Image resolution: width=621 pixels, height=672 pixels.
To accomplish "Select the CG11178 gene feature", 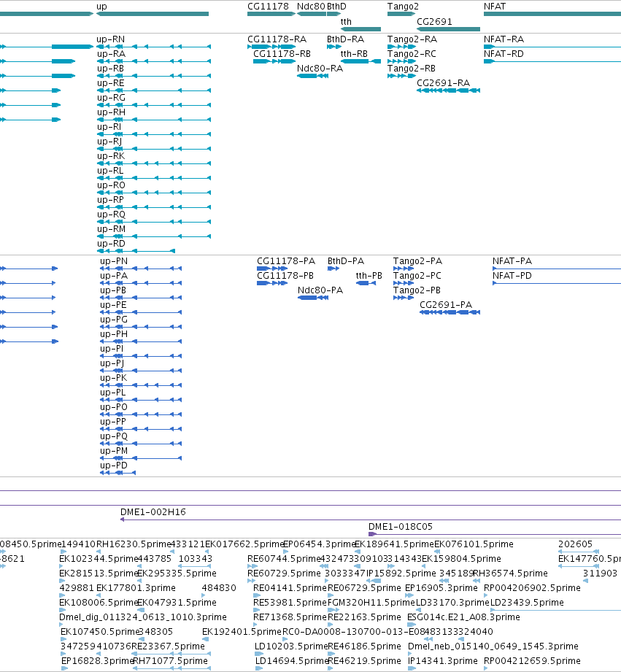I will [271, 14].
